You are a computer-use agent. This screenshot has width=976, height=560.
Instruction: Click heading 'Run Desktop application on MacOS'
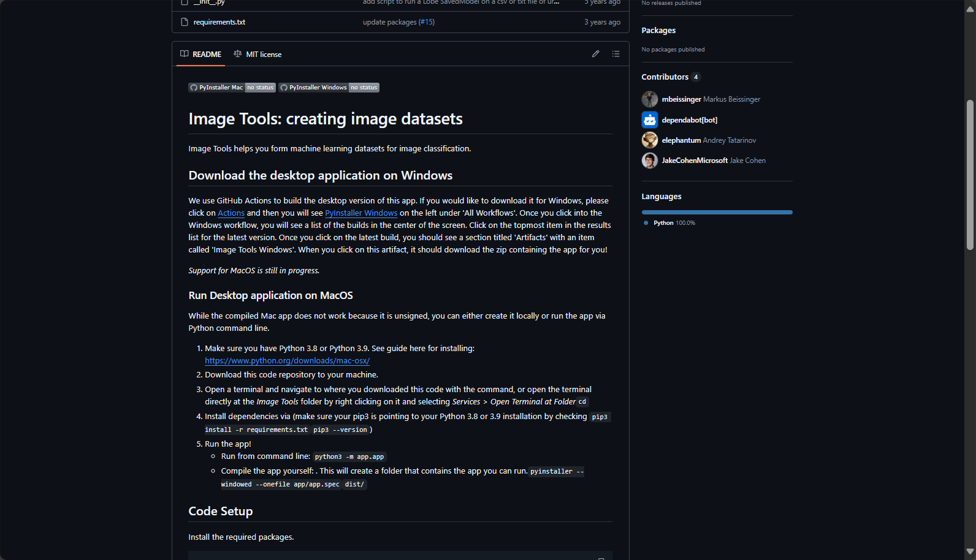(x=271, y=295)
